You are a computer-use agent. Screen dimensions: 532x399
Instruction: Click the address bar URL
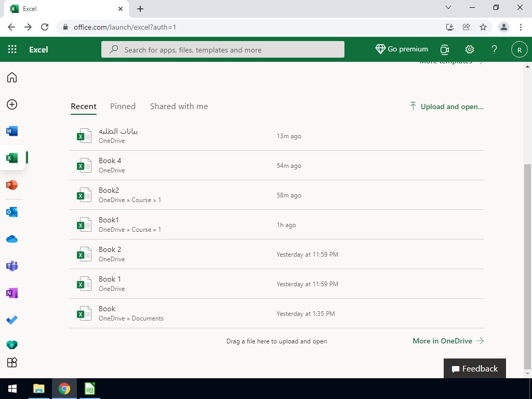click(125, 27)
